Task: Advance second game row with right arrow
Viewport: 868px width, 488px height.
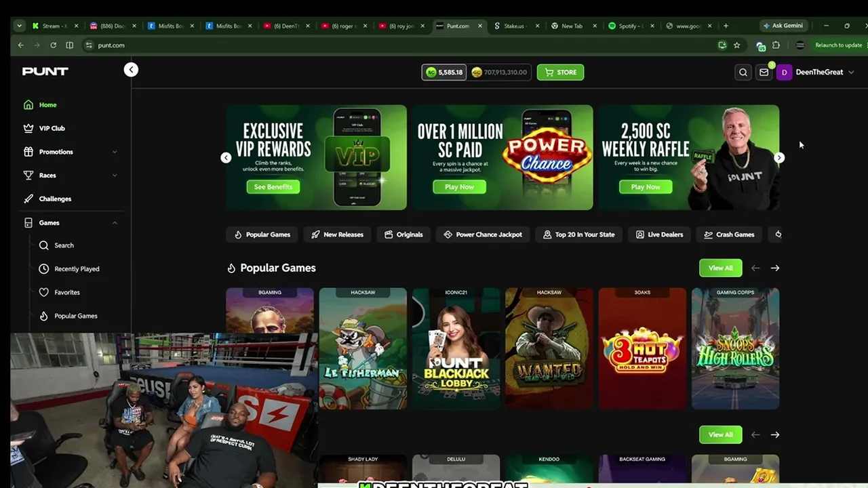Action: tap(775, 434)
